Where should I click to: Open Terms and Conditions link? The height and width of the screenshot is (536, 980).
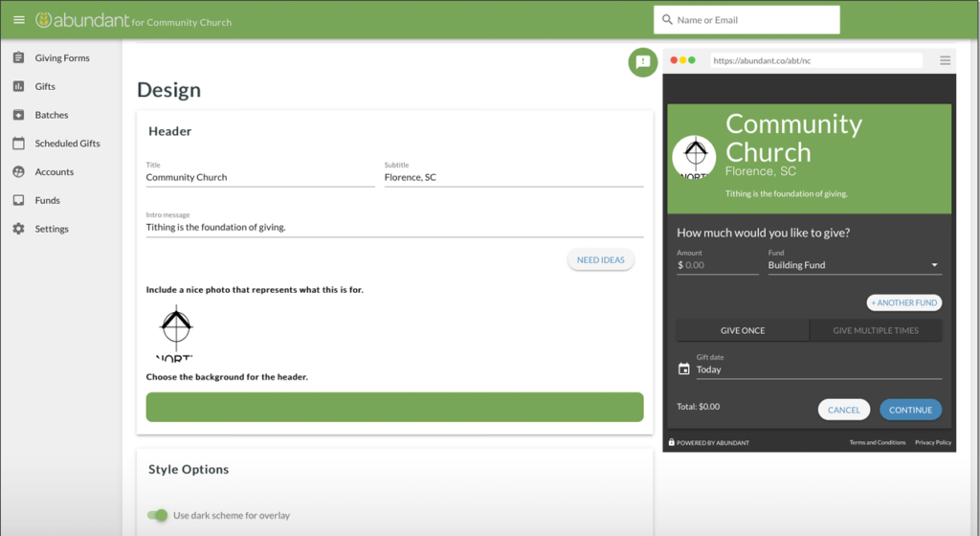click(877, 442)
